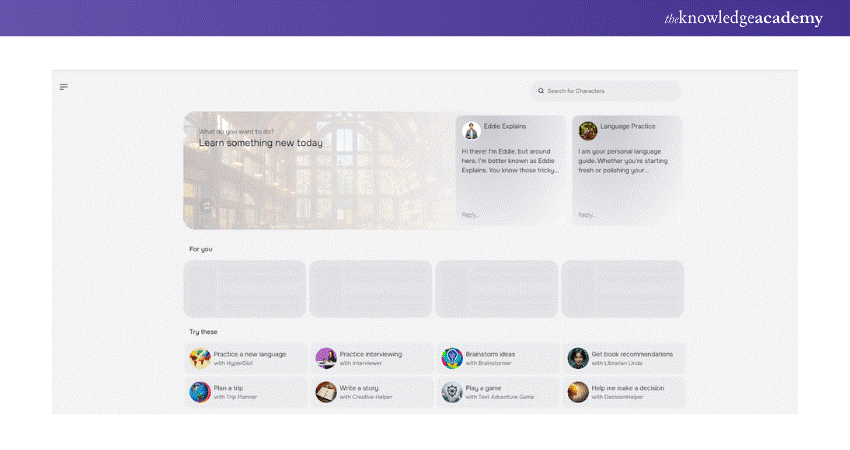Click the Eddie Explains avatar

click(x=472, y=130)
